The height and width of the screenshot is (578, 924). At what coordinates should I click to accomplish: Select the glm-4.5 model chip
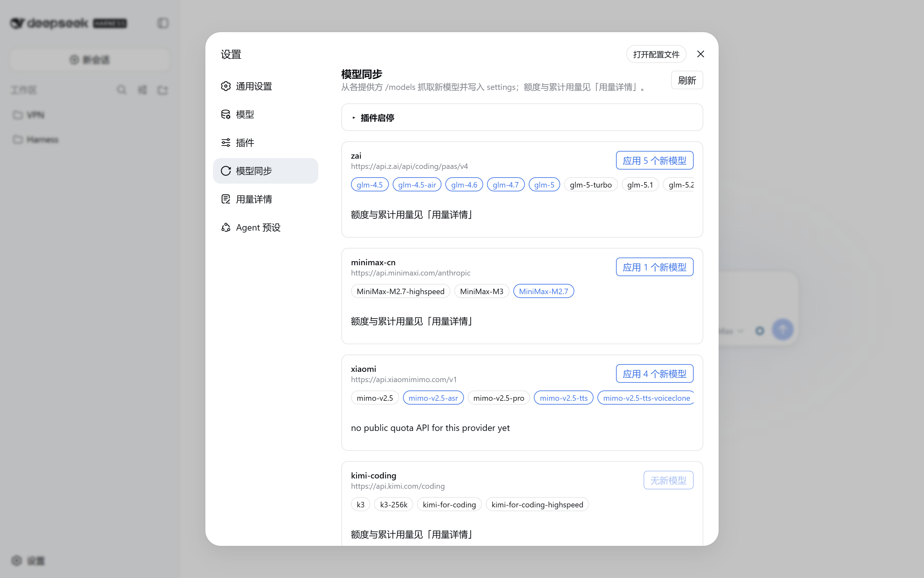[370, 185]
